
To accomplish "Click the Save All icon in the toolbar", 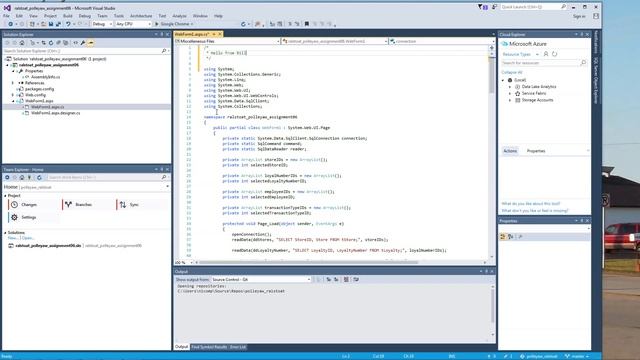I will (x=58, y=24).
